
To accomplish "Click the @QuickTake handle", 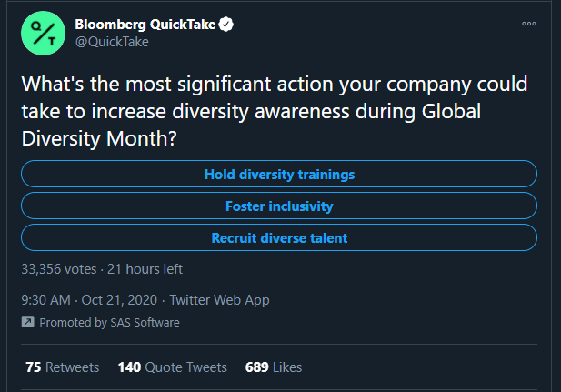I will pyautogui.click(x=112, y=42).
